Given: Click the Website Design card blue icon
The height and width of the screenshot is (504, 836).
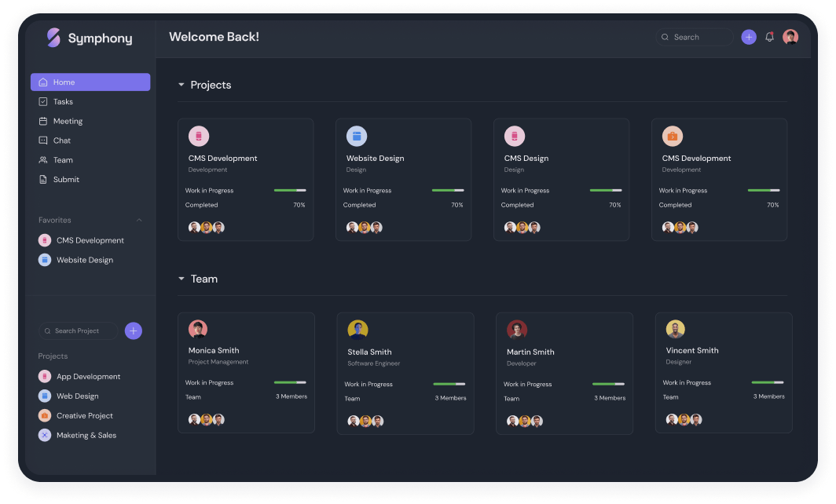Looking at the screenshot, I should (x=357, y=136).
